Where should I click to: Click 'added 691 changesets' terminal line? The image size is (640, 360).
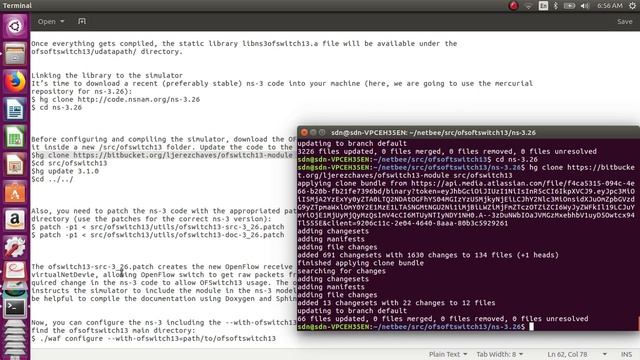[x=428, y=255]
